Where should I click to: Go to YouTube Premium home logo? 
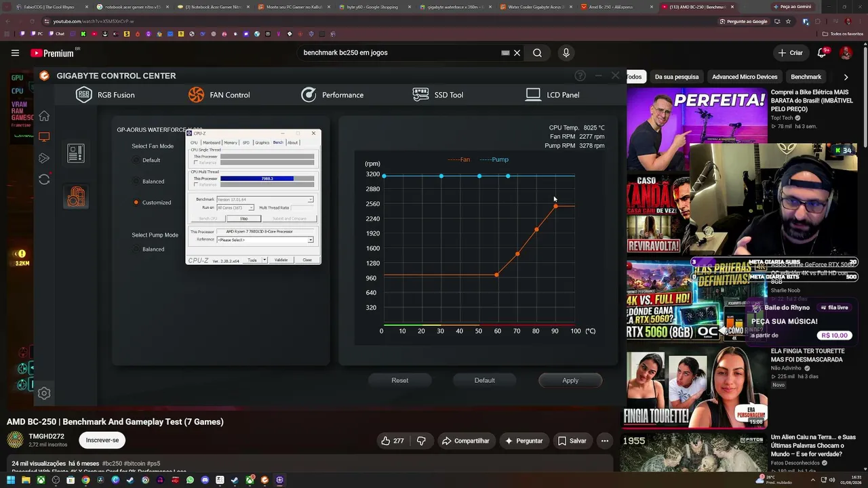click(x=52, y=53)
